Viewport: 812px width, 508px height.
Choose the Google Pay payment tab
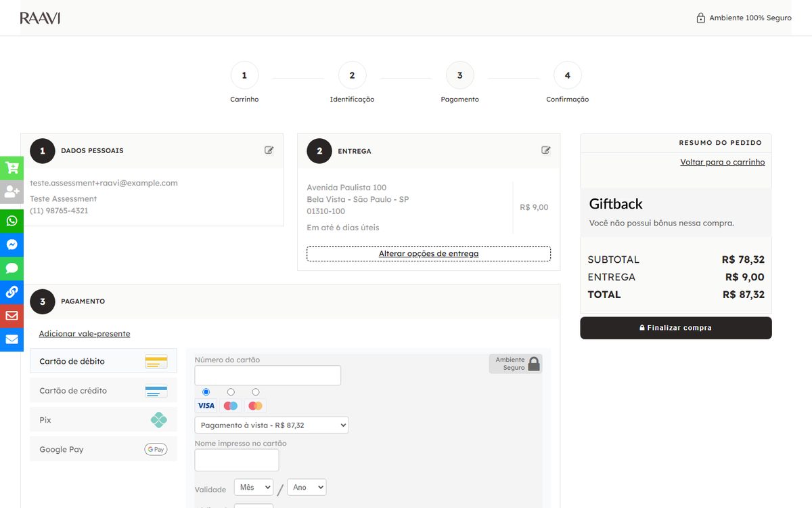tap(104, 449)
